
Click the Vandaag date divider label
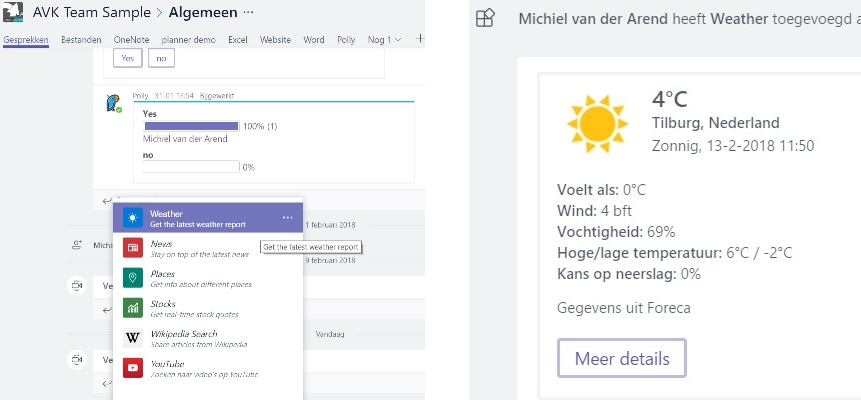pos(330,334)
